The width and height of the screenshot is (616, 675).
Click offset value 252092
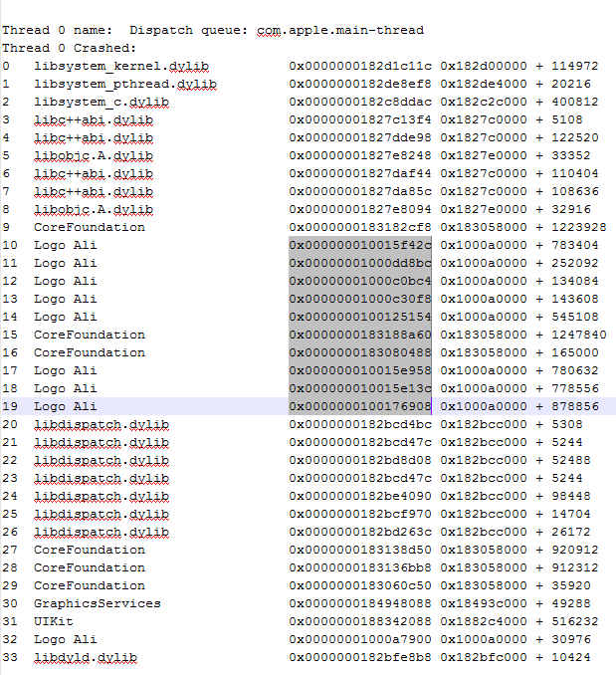575,263
